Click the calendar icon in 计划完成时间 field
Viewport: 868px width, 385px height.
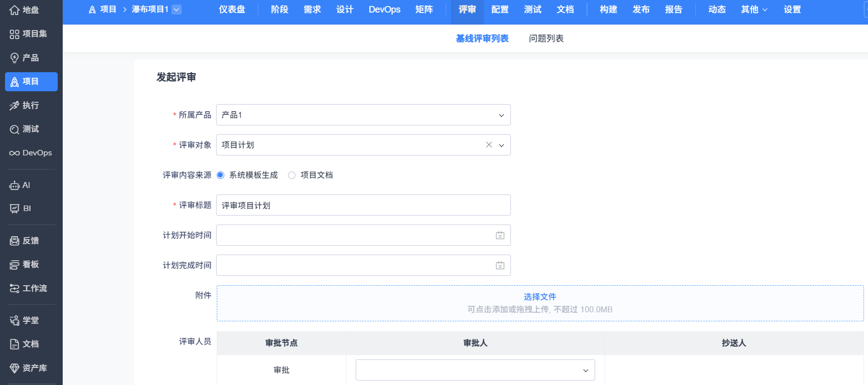click(500, 265)
